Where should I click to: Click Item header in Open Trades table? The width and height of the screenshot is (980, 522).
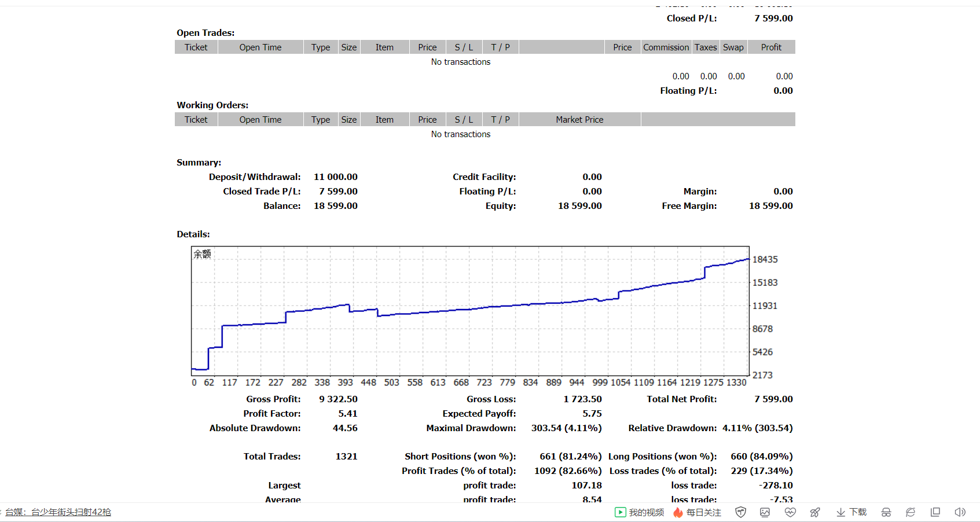point(384,47)
